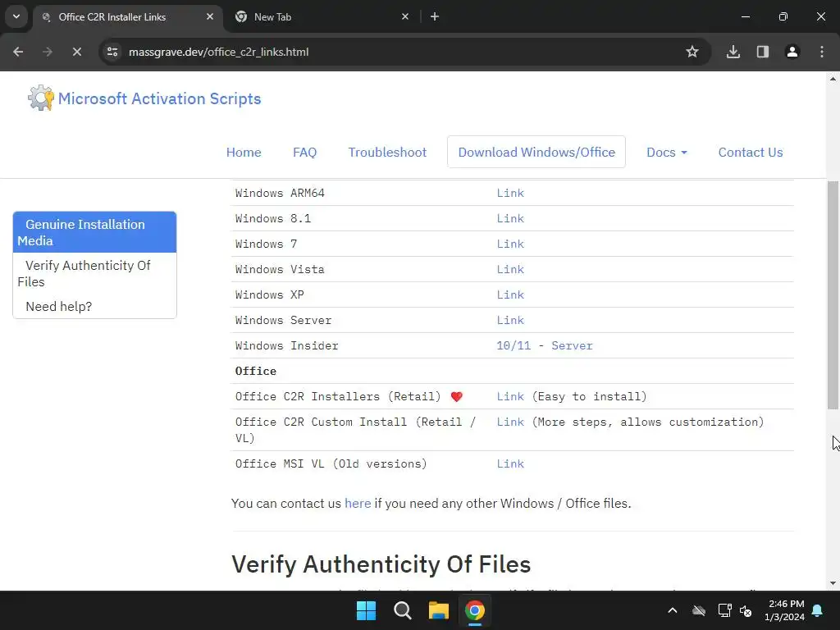Click the muted volume tray icon
This screenshot has height=630, width=840.
click(746, 610)
